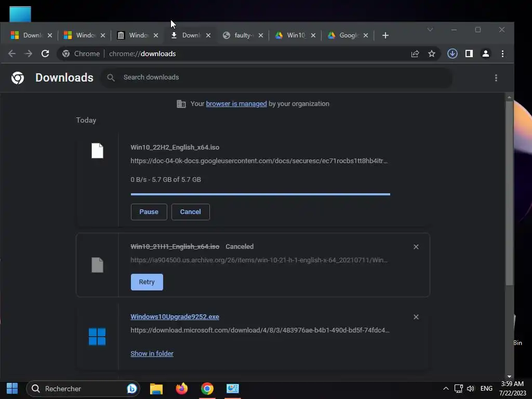Open the profile avatar menu
532x399 pixels.
point(486,54)
